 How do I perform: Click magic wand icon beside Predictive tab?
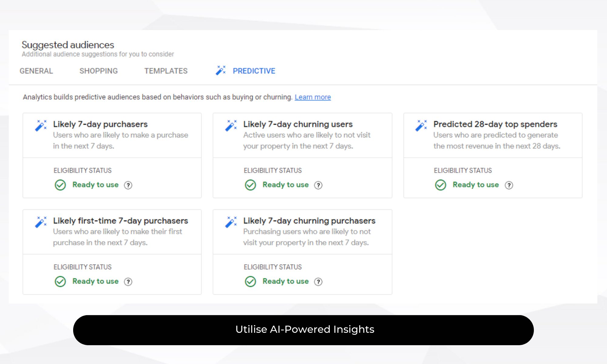tap(221, 70)
